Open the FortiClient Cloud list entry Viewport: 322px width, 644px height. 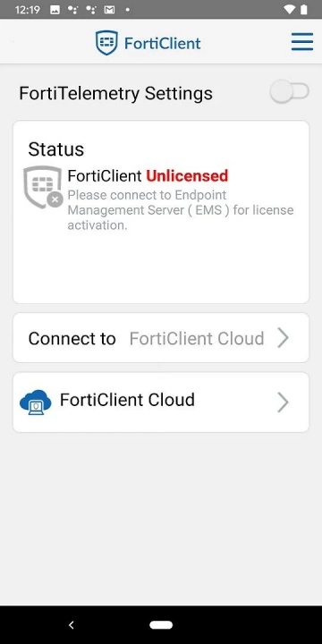161,402
